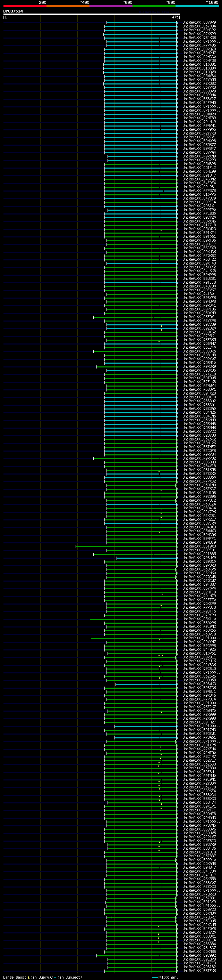Click the UniRef100_A7Q7N5 label
This screenshot has height=980, width=222.
click(x=199, y=826)
